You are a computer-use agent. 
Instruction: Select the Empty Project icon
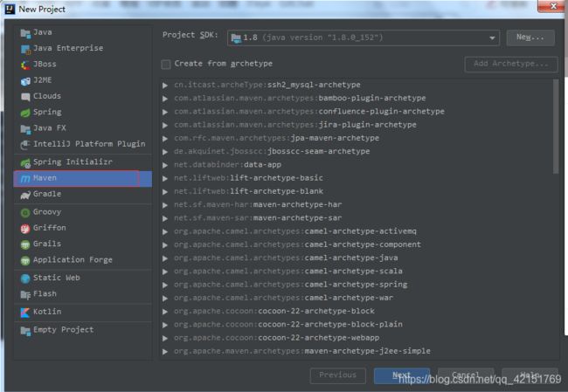point(25,330)
